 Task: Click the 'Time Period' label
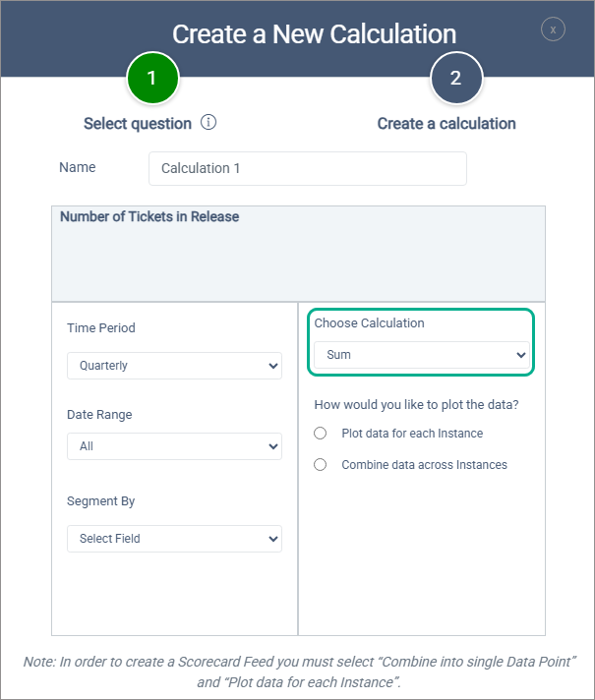[x=101, y=328]
